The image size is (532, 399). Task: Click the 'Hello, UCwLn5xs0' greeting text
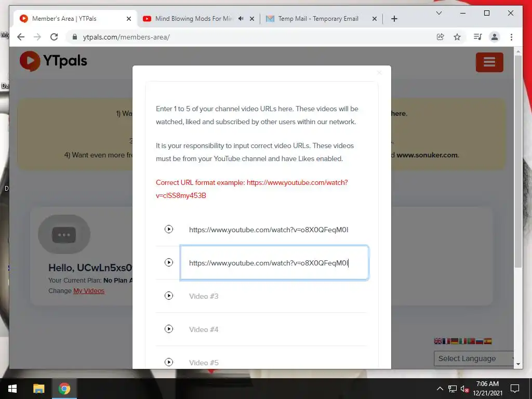coord(90,268)
